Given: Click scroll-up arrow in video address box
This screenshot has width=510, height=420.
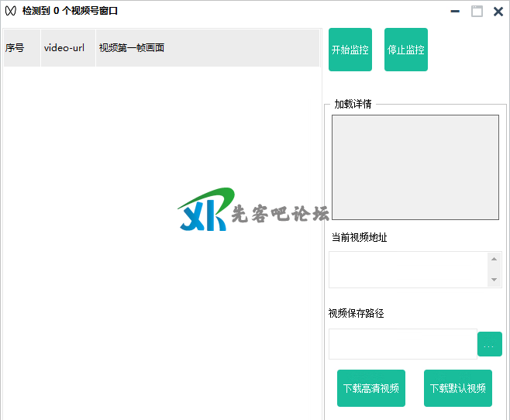Looking at the screenshot, I should tap(494, 260).
